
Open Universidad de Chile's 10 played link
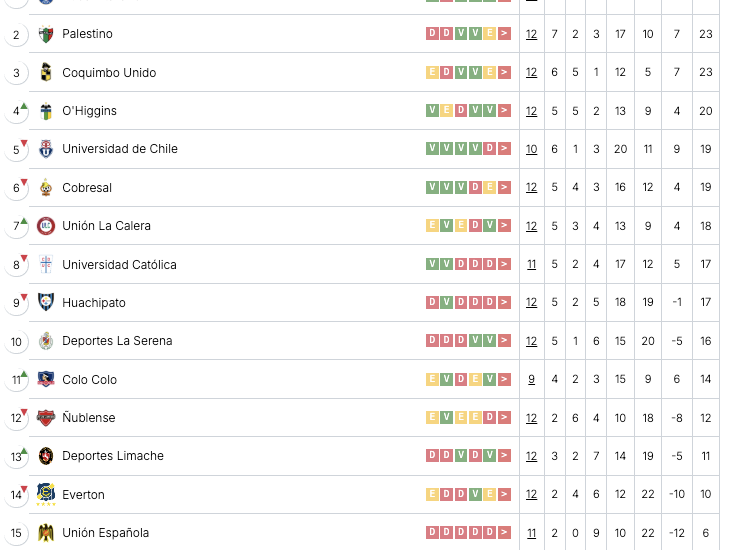(532, 149)
